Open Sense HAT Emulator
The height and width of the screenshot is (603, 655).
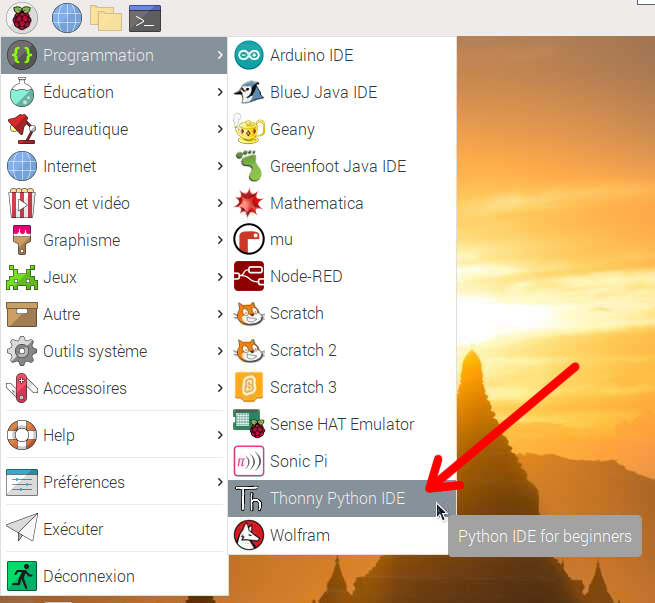[342, 424]
